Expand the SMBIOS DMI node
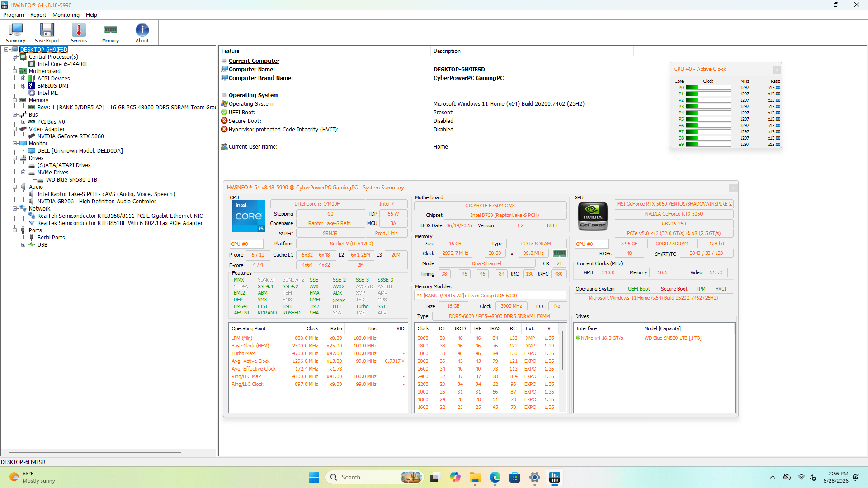Screen dimensions: 868x488 pyautogui.click(x=24, y=86)
